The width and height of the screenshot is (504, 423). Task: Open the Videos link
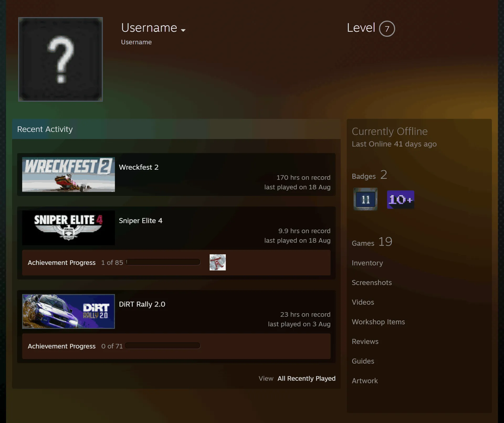tap(363, 302)
